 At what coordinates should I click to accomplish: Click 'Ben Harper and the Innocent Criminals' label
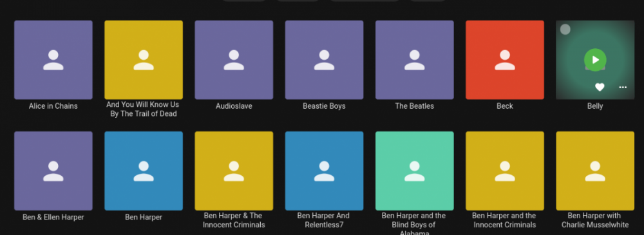click(x=505, y=220)
